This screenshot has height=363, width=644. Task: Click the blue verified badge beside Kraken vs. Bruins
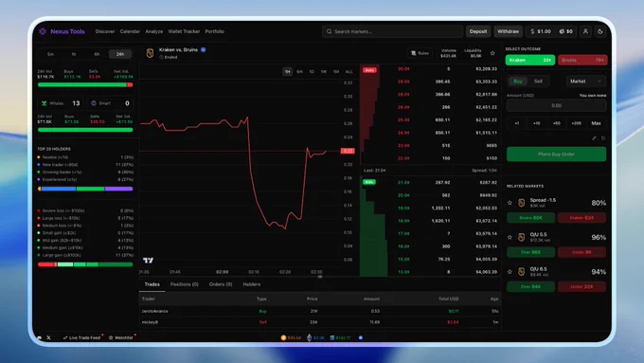pyautogui.click(x=204, y=49)
